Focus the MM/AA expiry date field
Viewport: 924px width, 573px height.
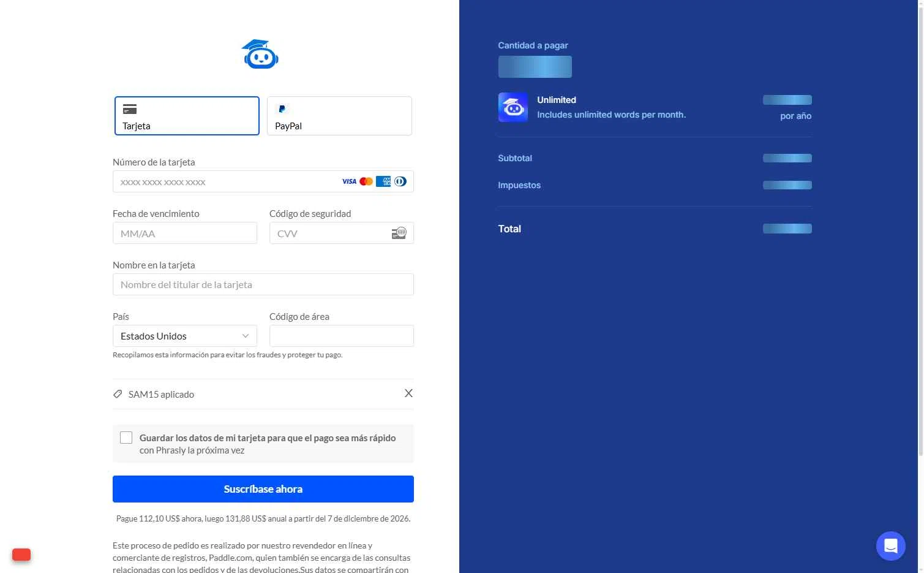(185, 233)
